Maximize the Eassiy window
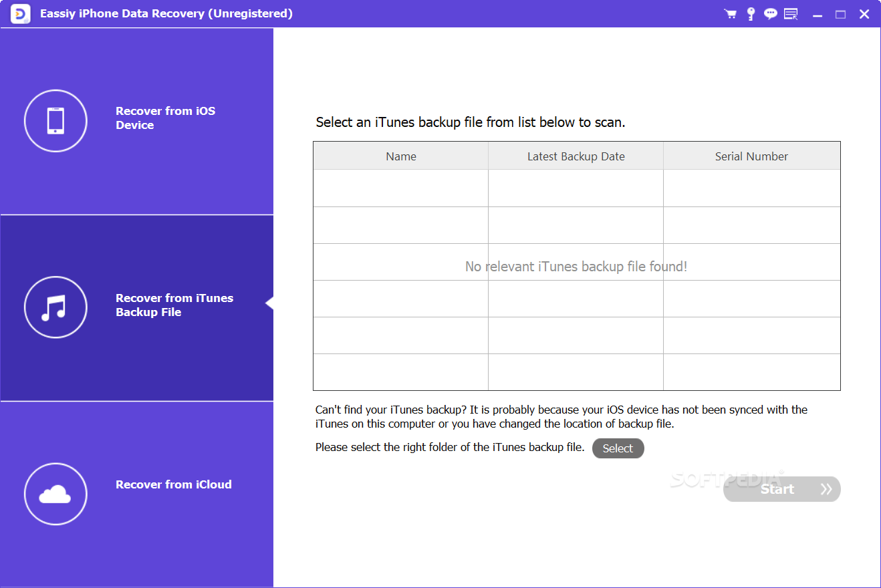Image resolution: width=881 pixels, height=588 pixels. [x=840, y=14]
